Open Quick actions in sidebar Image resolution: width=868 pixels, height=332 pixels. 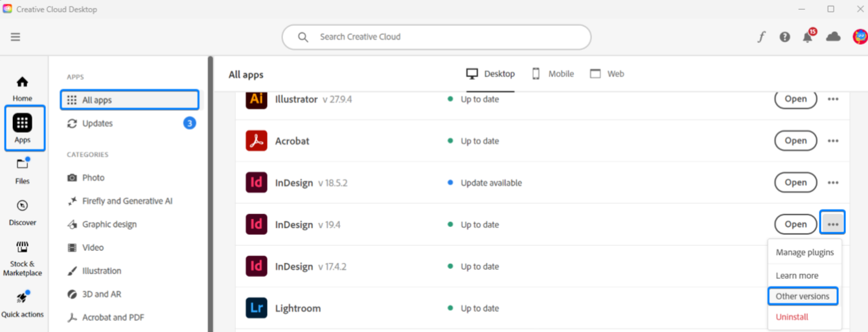pyautogui.click(x=23, y=305)
